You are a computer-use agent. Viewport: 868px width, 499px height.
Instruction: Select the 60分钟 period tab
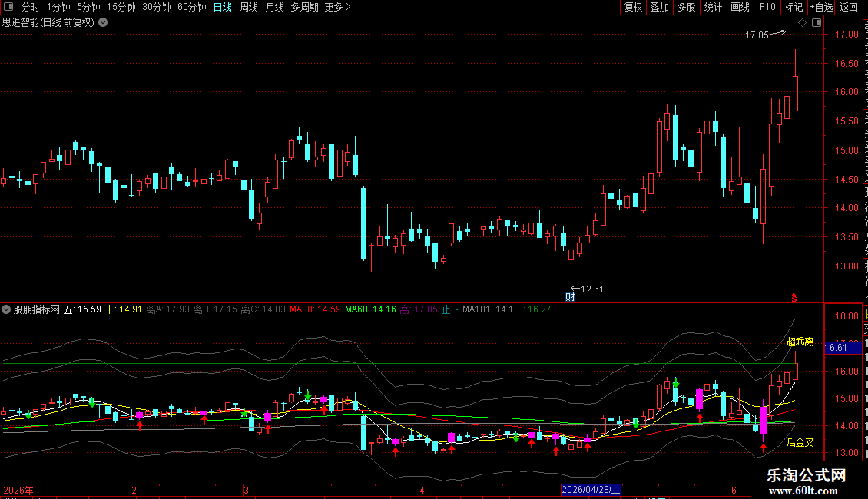pos(191,7)
